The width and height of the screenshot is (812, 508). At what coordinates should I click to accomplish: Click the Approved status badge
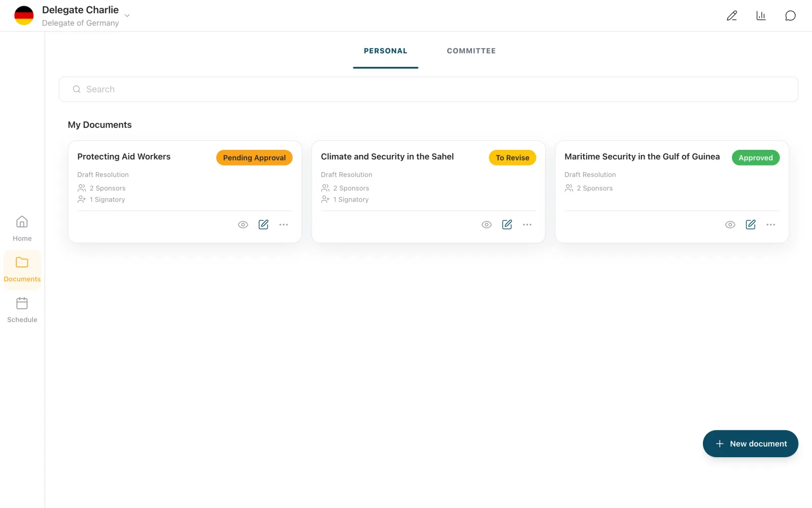(x=756, y=157)
